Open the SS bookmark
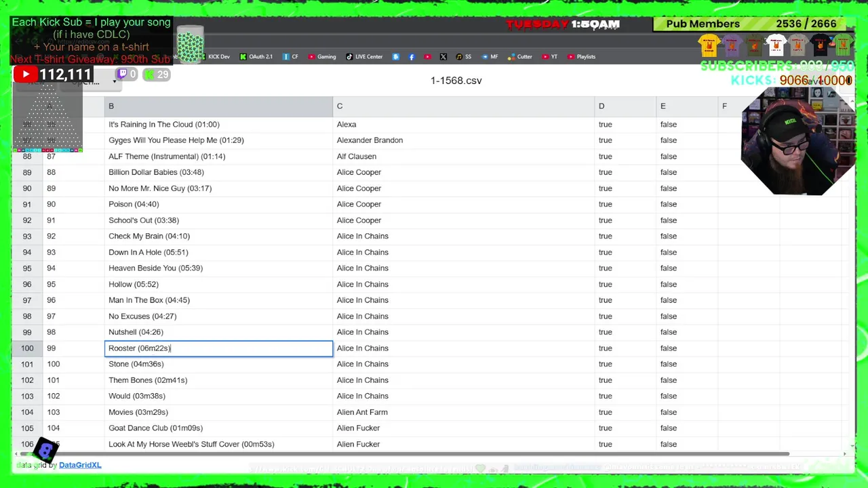 464,57
